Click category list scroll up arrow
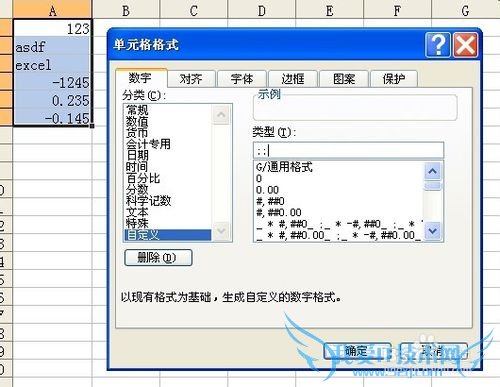 point(221,114)
